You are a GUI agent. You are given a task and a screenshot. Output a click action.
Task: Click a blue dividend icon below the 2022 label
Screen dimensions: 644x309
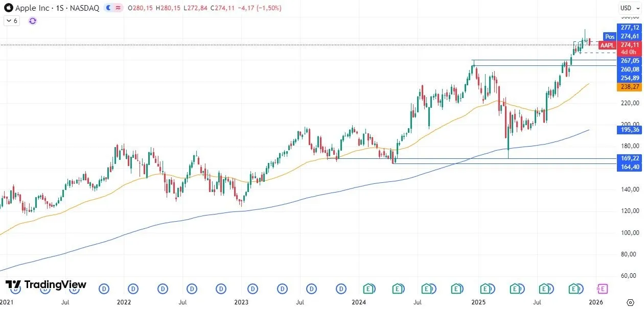132,289
